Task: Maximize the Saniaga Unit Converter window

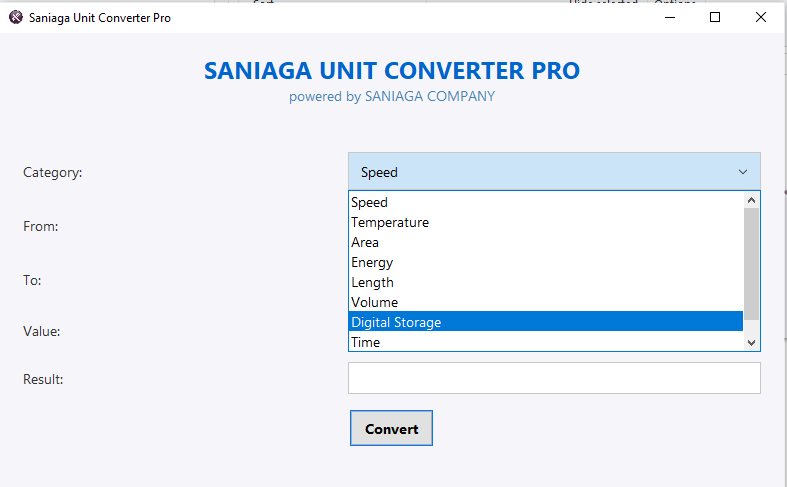Action: (x=715, y=18)
